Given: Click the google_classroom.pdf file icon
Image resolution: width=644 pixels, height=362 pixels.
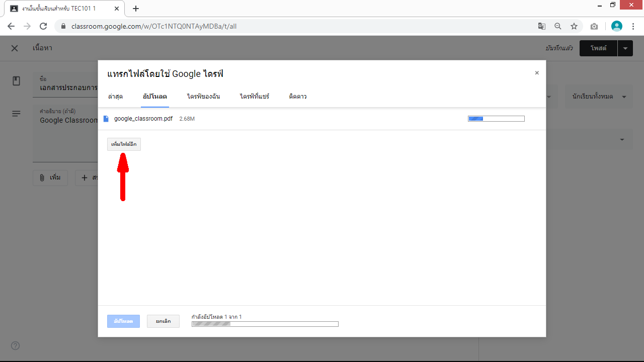Looking at the screenshot, I should (x=106, y=119).
